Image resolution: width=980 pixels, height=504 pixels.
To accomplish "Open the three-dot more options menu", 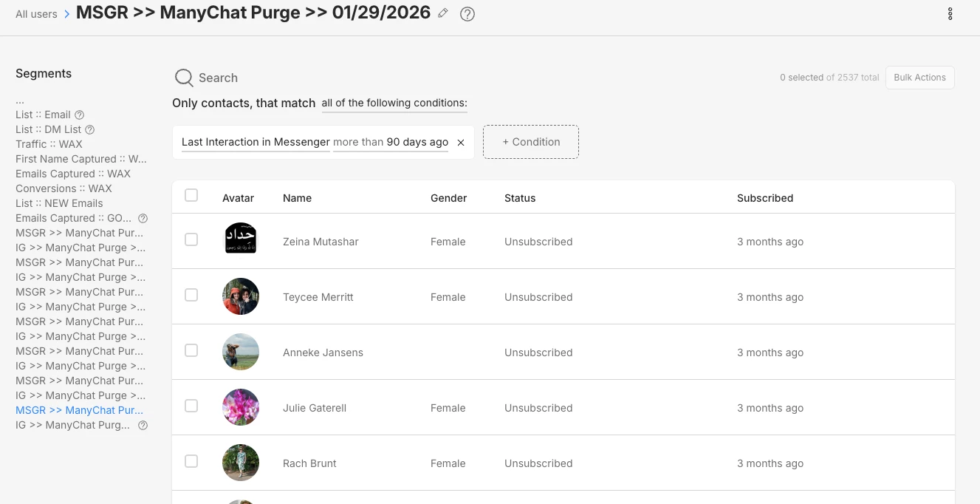I will pyautogui.click(x=950, y=14).
